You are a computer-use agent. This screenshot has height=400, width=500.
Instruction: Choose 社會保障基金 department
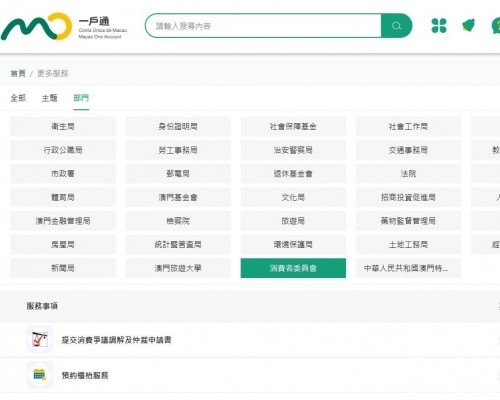[x=293, y=126]
